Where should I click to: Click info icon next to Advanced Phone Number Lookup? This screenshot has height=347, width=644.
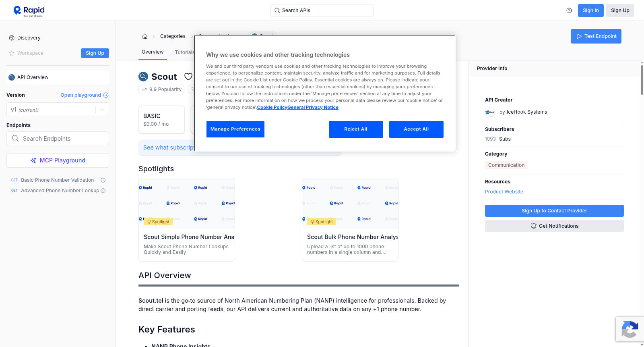click(x=103, y=191)
